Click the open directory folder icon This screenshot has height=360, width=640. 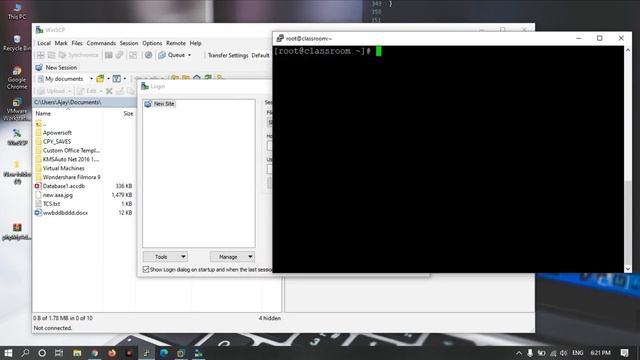[x=100, y=79]
